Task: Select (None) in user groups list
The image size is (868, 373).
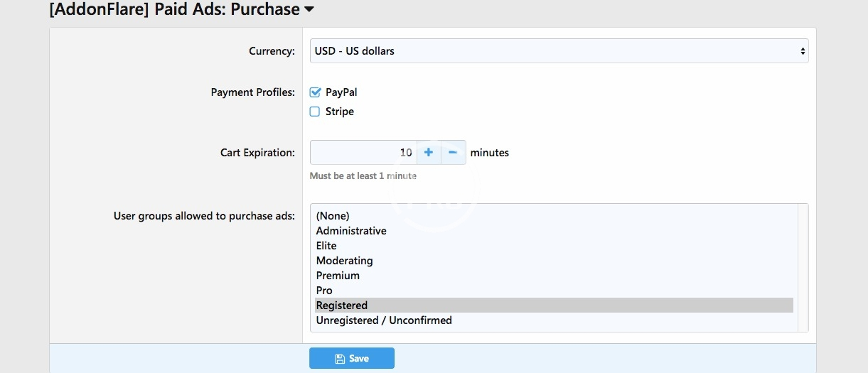Action: coord(333,216)
